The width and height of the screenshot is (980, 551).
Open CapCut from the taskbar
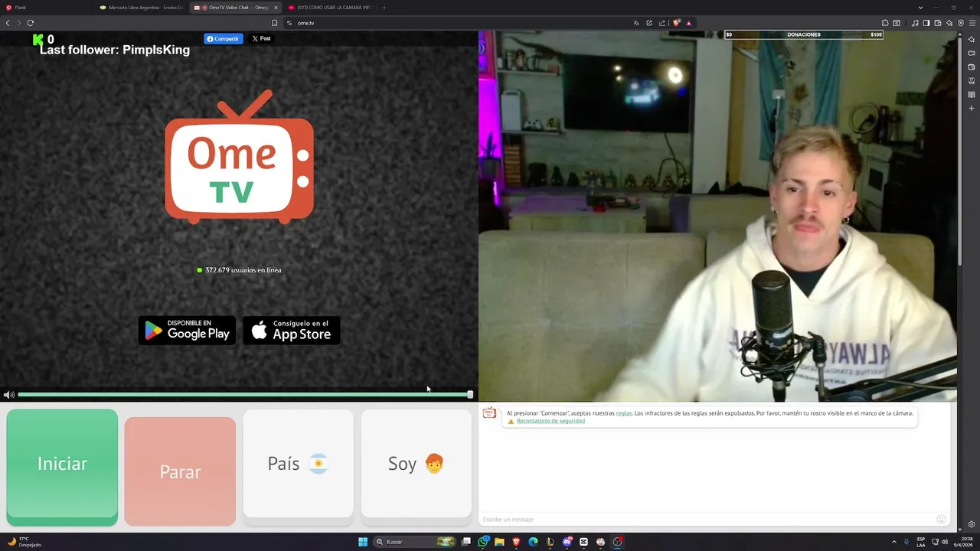(584, 542)
